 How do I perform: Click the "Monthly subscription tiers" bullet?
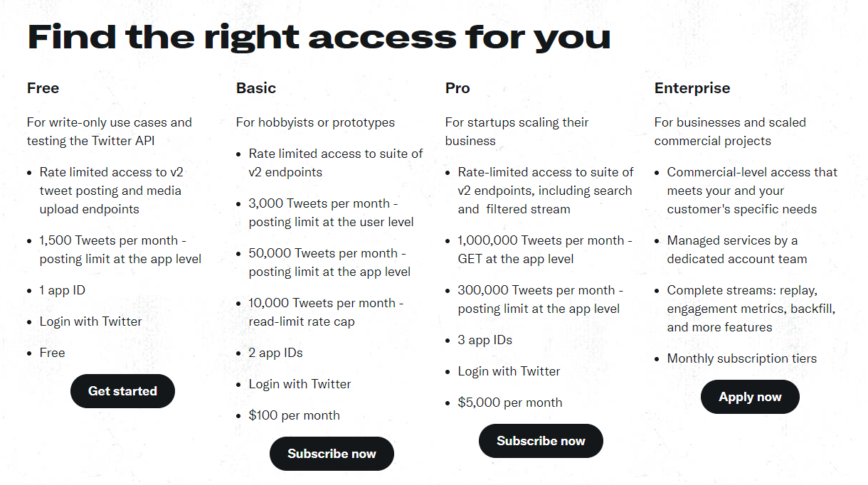(741, 358)
